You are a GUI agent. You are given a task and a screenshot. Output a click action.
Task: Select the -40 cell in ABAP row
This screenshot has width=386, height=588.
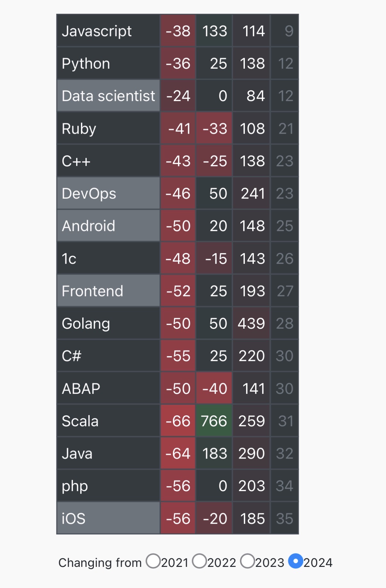pyautogui.click(x=214, y=388)
